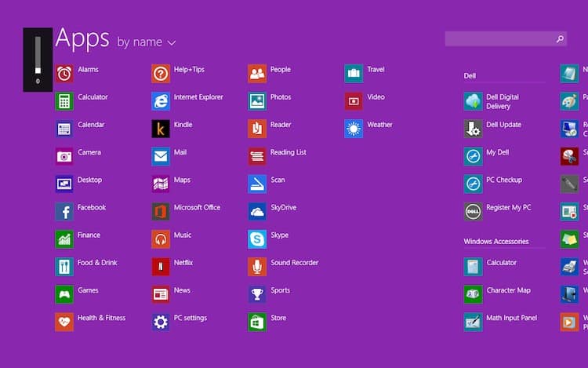
Task: Launch the Finance app
Action: point(64,239)
